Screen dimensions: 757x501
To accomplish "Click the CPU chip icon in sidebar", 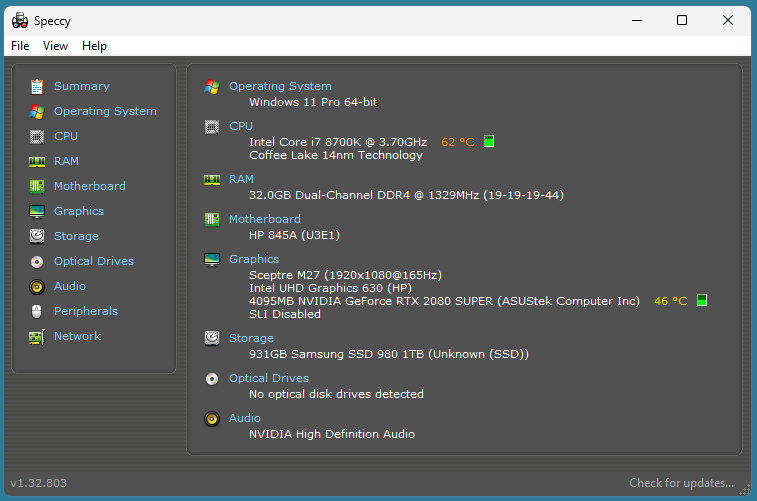I will tap(37, 137).
